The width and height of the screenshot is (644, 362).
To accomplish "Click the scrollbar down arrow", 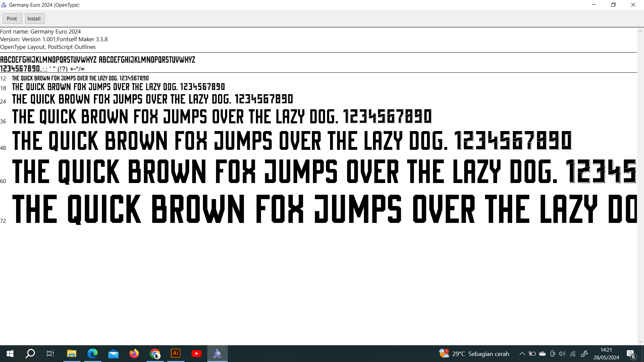I will click(x=640, y=342).
